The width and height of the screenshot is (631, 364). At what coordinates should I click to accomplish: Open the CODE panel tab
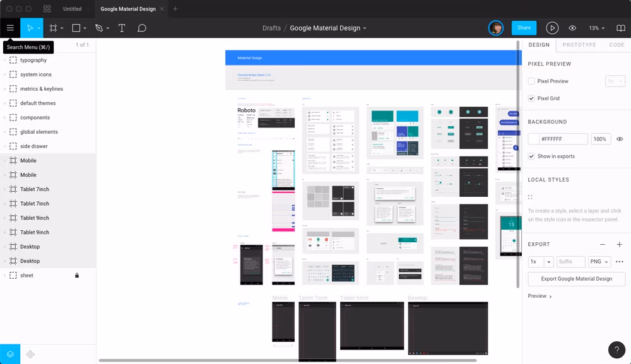[x=616, y=45]
